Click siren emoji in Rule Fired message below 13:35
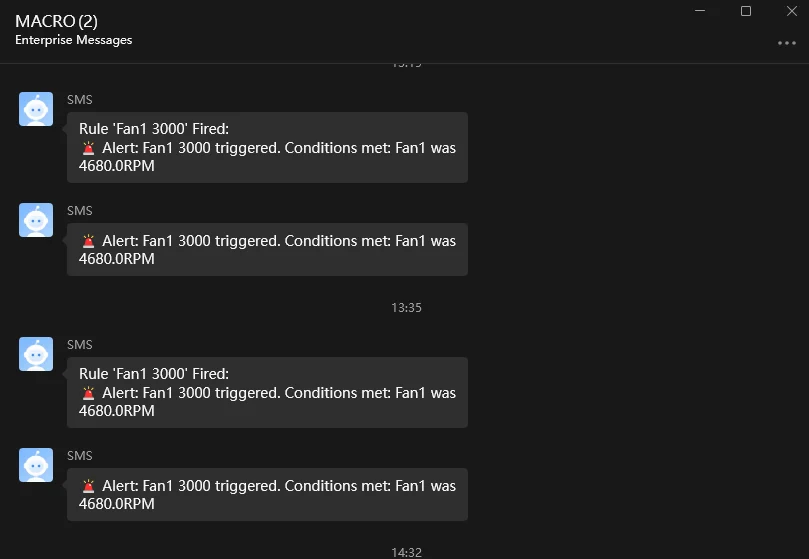Image resolution: width=809 pixels, height=559 pixels. coord(89,393)
